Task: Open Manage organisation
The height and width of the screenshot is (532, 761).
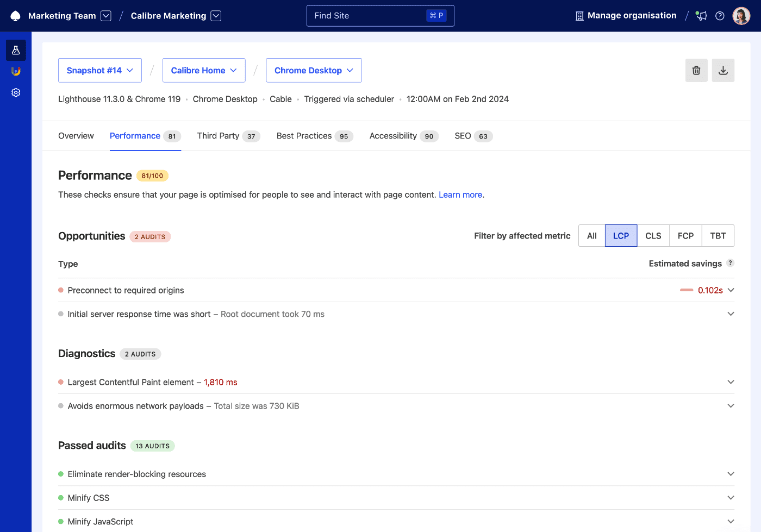Action: (x=625, y=15)
